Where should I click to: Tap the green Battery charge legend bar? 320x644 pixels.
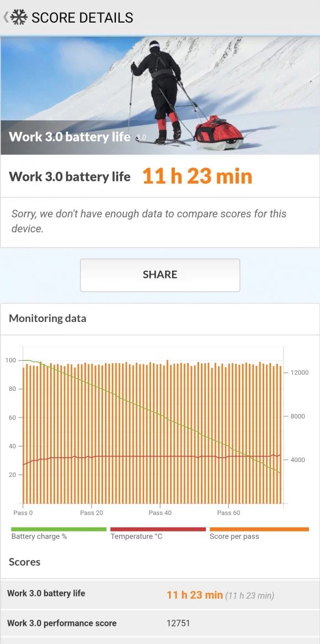click(x=55, y=528)
